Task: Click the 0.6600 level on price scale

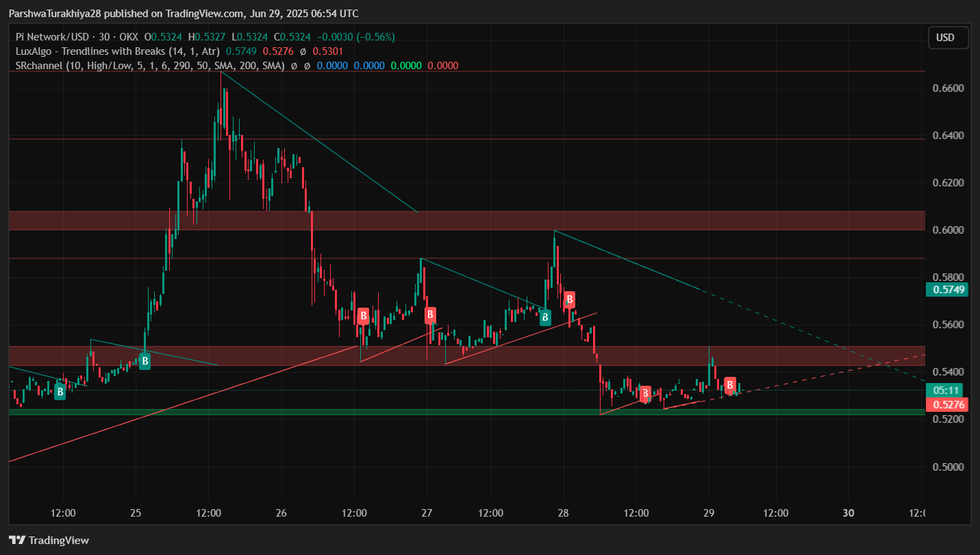Action: (948, 88)
